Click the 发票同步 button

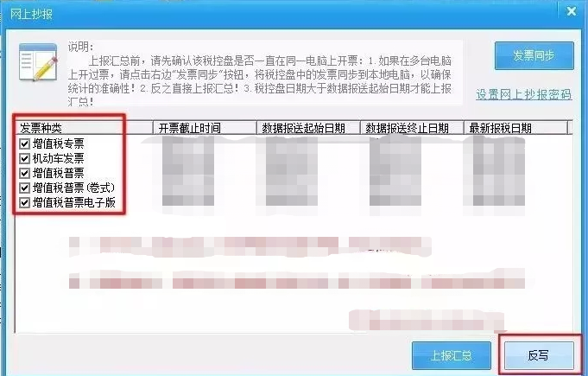[534, 55]
